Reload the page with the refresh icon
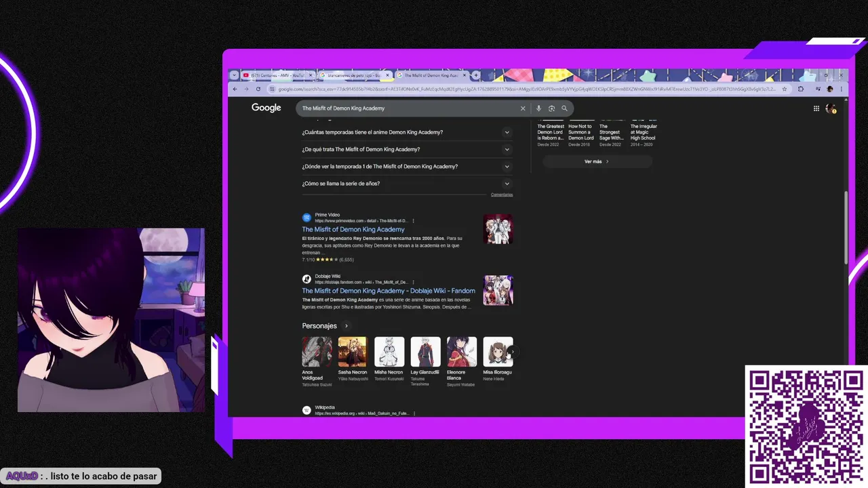 coord(258,89)
